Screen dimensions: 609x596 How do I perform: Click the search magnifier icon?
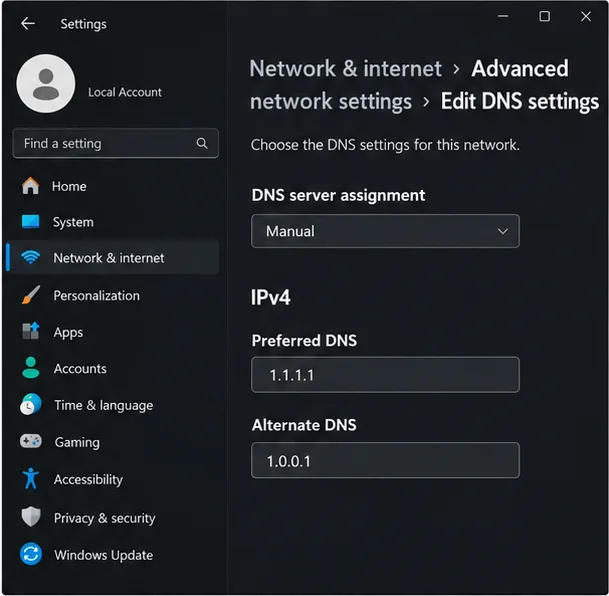click(202, 143)
